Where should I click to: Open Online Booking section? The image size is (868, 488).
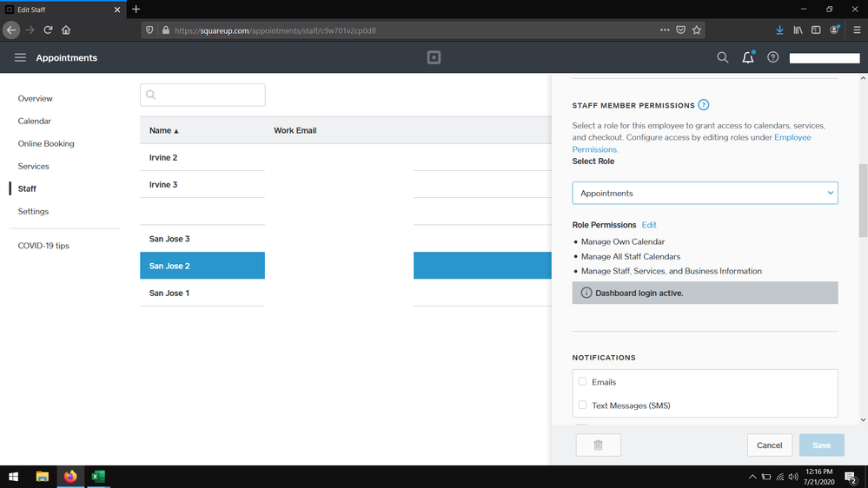46,143
